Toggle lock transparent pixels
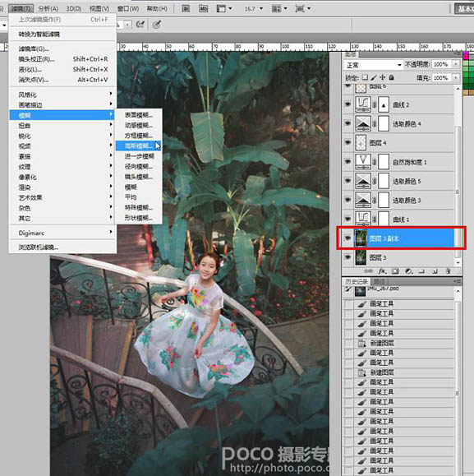Image resolution: width=474 pixels, height=476 pixels. click(365, 78)
